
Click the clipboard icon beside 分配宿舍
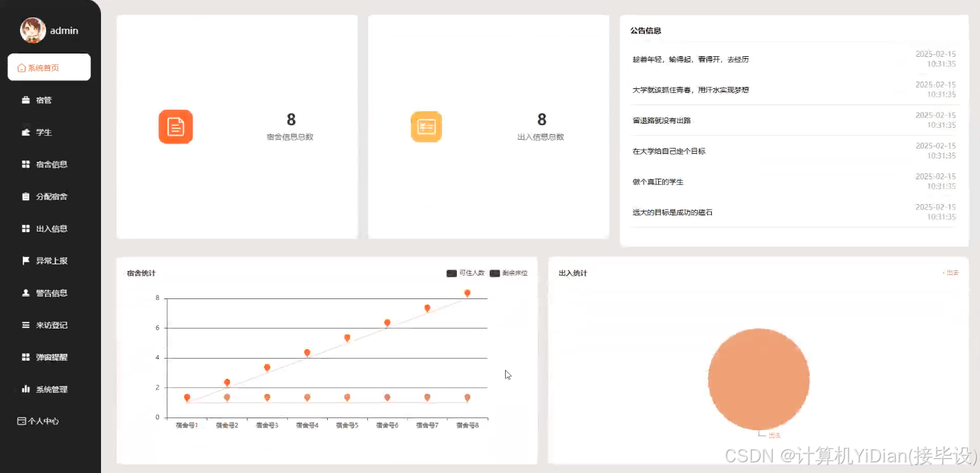pos(26,197)
